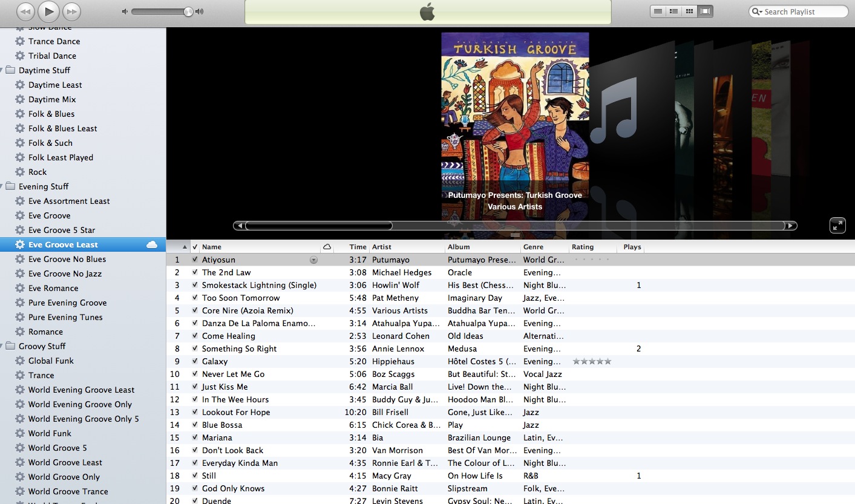The height and width of the screenshot is (504, 855).
Task: Select the Turkish Groove album cover
Action: [x=515, y=106]
